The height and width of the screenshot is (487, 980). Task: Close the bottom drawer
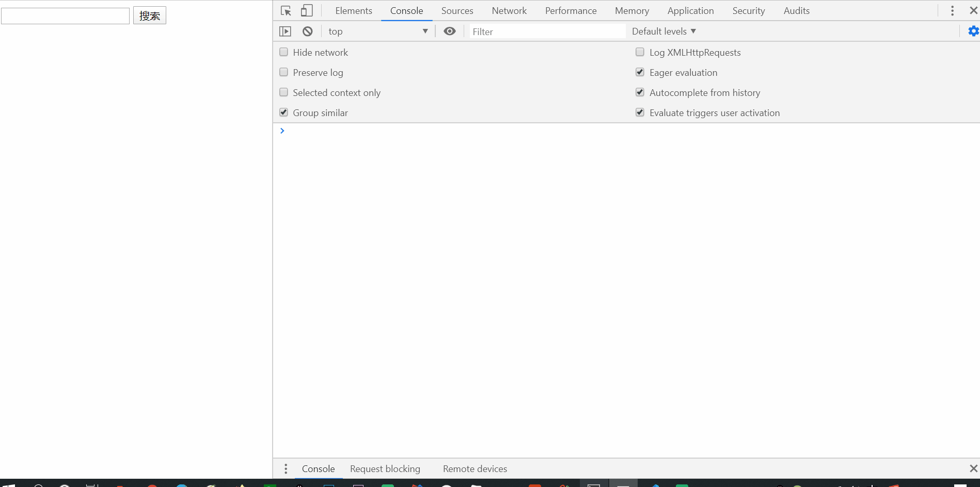click(x=973, y=468)
